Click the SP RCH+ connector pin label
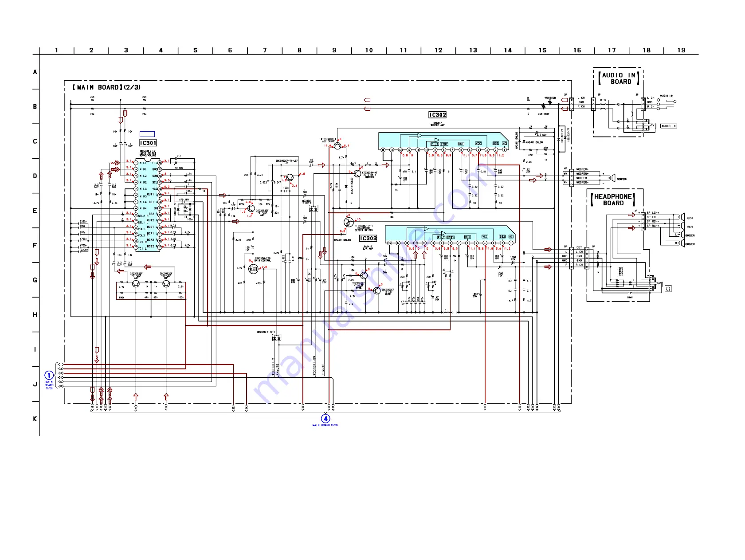This screenshot has height=560, width=745. point(653,226)
